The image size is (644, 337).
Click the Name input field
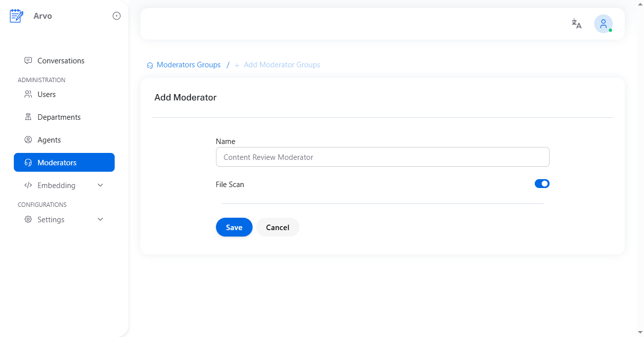383,157
